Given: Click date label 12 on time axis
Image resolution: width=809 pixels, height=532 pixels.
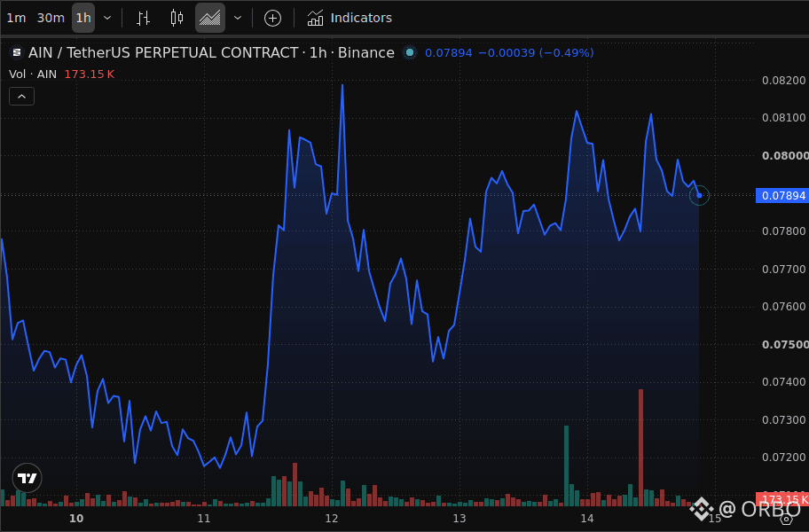Looking at the screenshot, I should point(332,519).
